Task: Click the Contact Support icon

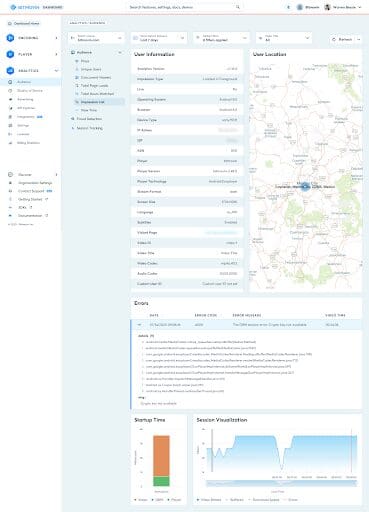Action: click(10, 191)
